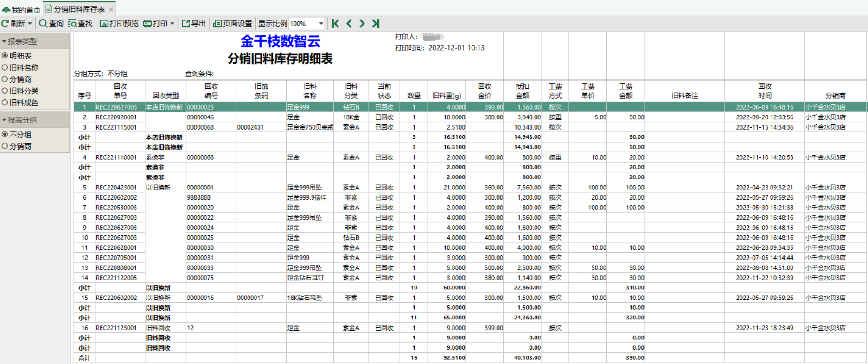The height and width of the screenshot is (364, 868).
Task: Click the 抵扣金额 column header
Action: pyautogui.click(x=522, y=91)
